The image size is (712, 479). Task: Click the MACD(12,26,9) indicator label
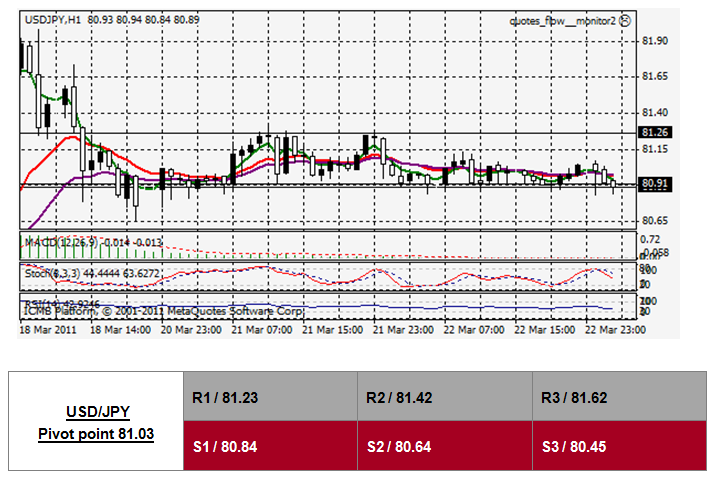[60, 241]
